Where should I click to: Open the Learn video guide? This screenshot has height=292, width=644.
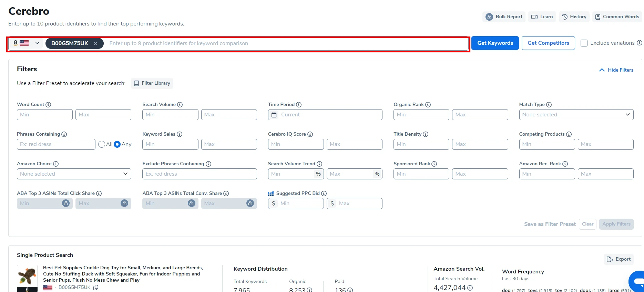pos(542,17)
